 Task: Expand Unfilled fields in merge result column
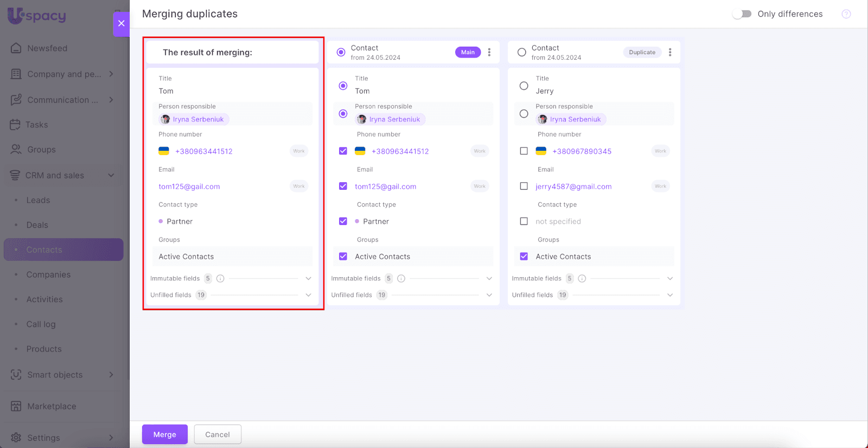click(x=308, y=295)
